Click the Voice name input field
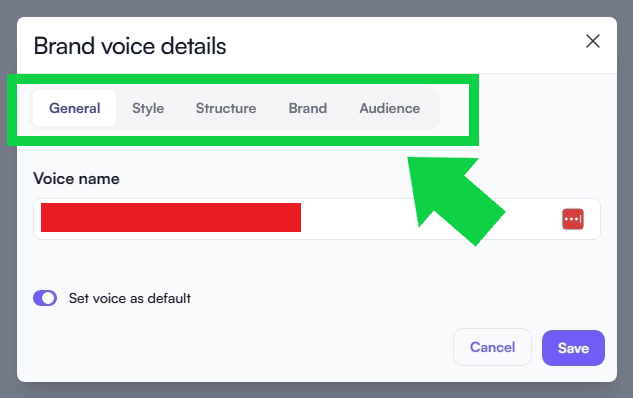This screenshot has height=398, width=633. tap(317, 219)
